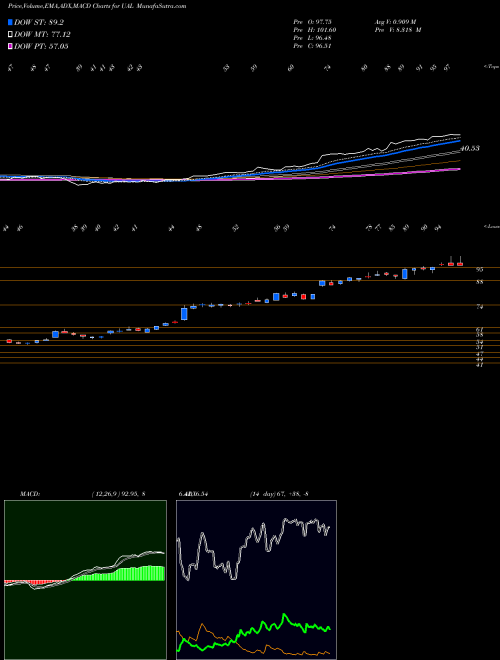Screen dimensions: 500x660
Task: Click the last red candlestick on price chart
Action: tap(460, 264)
